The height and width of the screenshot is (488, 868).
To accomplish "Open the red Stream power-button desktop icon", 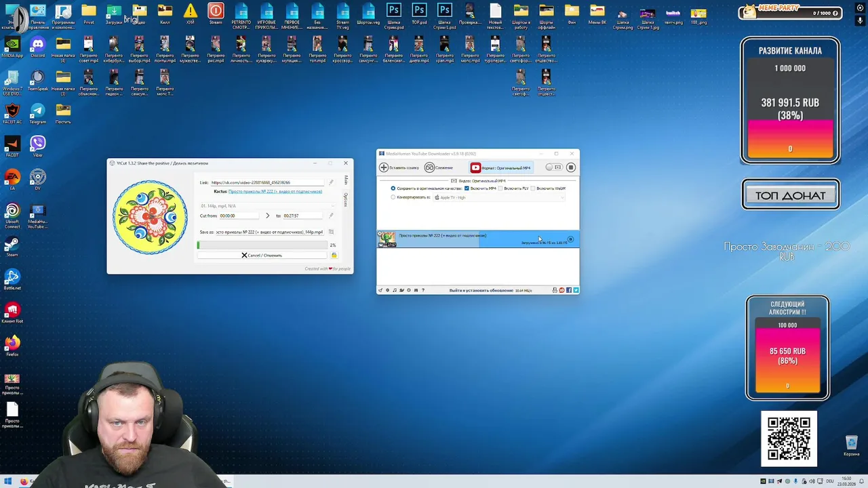I will point(216,14).
